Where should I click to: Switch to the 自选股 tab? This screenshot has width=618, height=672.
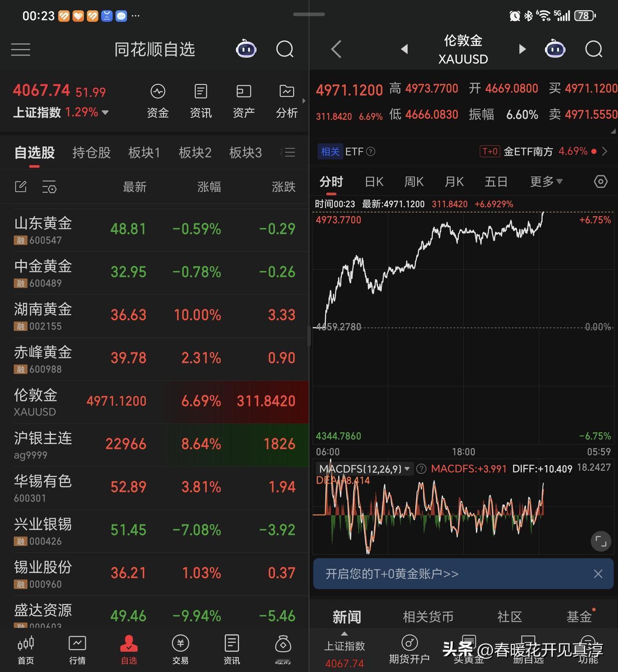[35, 153]
